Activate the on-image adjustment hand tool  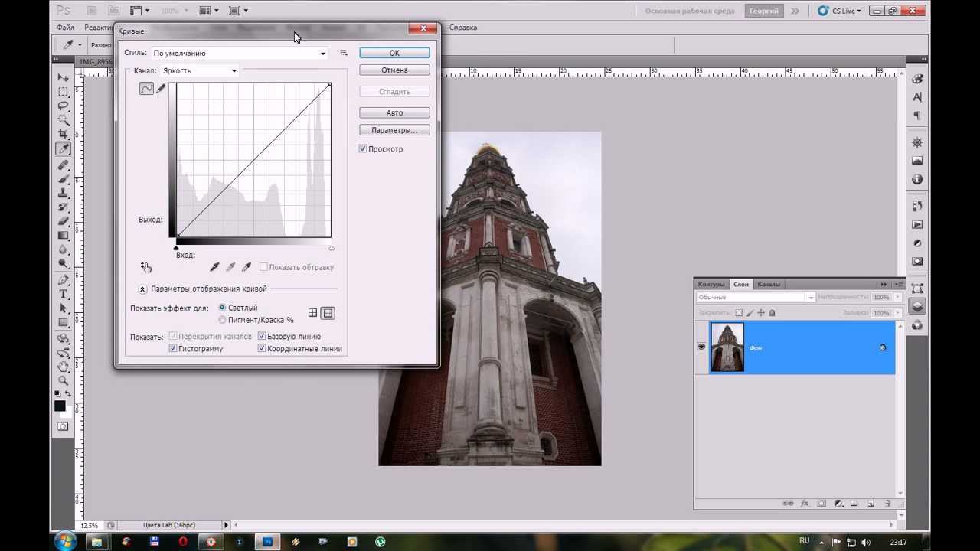point(145,267)
